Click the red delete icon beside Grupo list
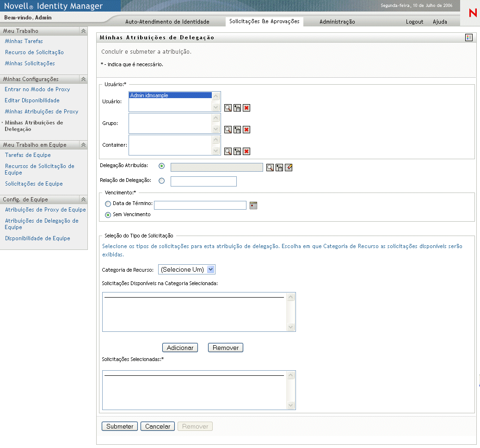The width and height of the screenshot is (480, 448). coord(246,130)
